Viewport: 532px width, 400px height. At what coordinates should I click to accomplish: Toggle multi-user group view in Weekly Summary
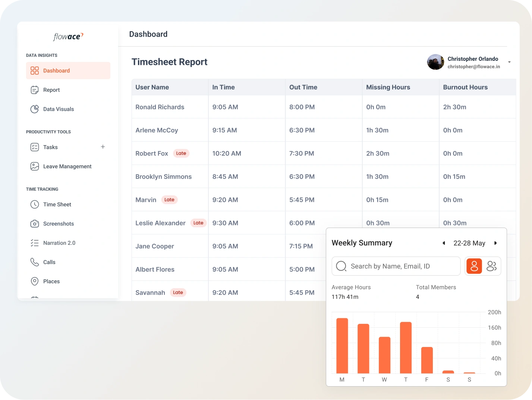491,266
